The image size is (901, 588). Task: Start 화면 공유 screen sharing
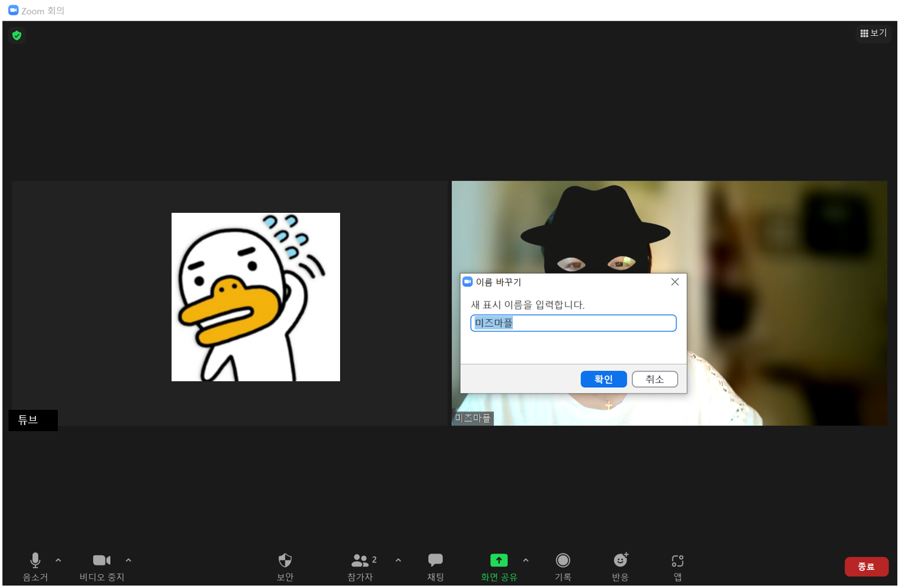point(499,567)
